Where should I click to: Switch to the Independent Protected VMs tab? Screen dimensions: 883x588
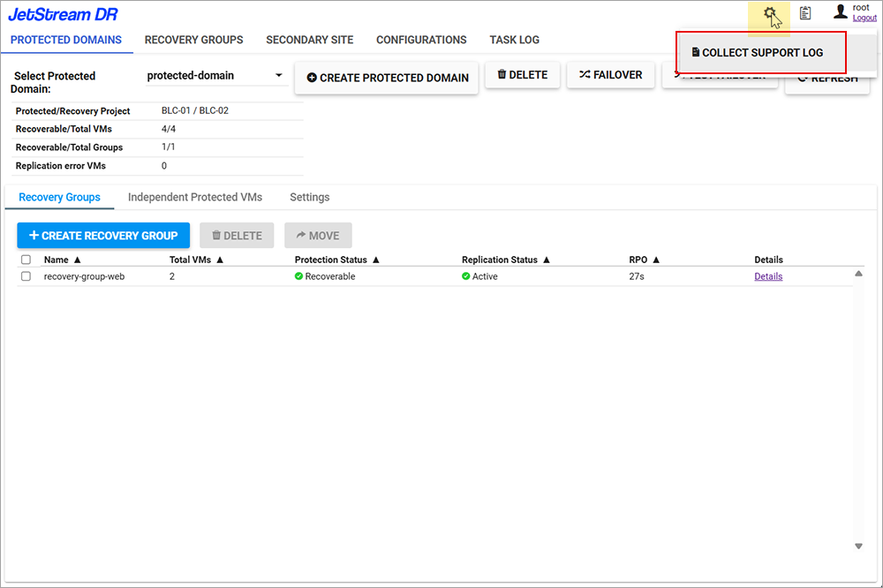pyautogui.click(x=194, y=197)
